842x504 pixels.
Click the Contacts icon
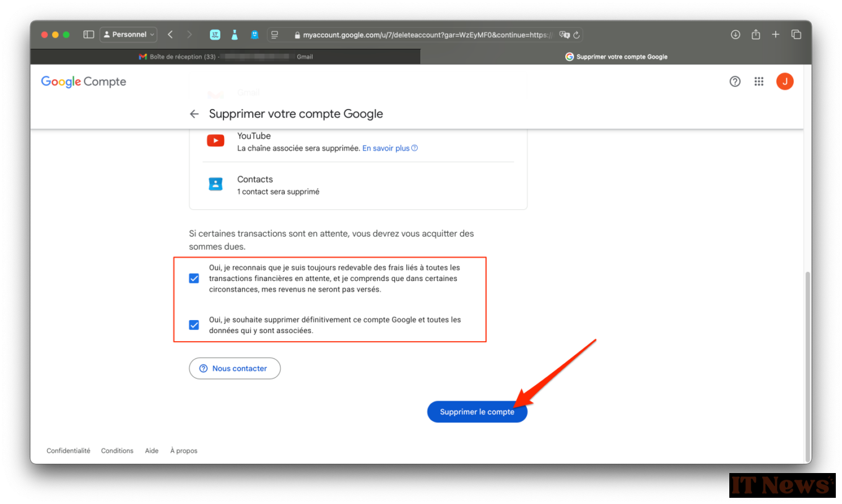click(215, 184)
